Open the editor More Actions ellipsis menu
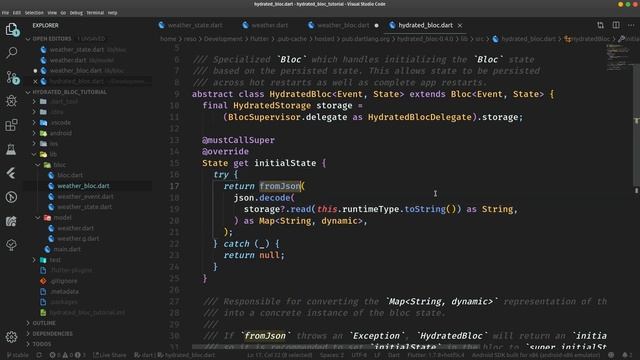The width and height of the screenshot is (640, 360). pos(631,25)
